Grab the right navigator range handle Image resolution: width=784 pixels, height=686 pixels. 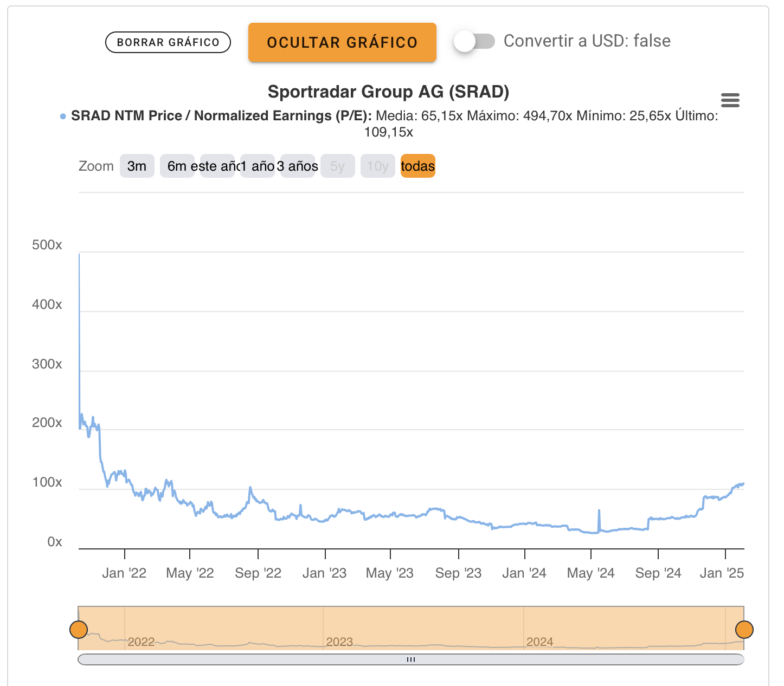(744, 630)
